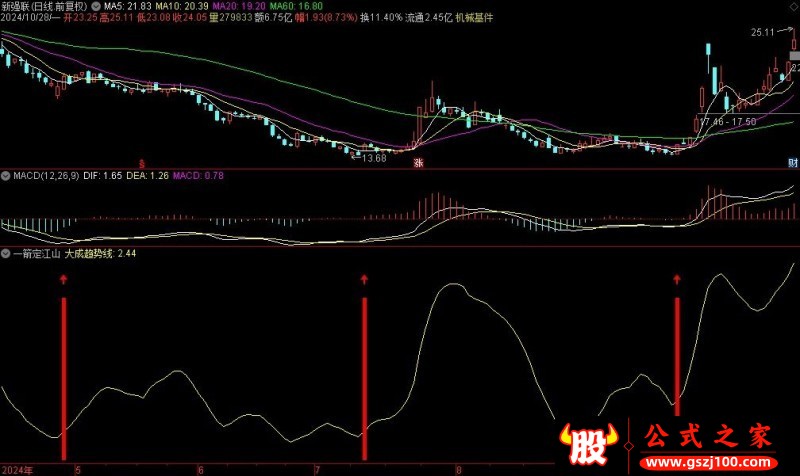The image size is (800, 476).
Task: Click the float value 流通2.45亿
Action: point(429,18)
